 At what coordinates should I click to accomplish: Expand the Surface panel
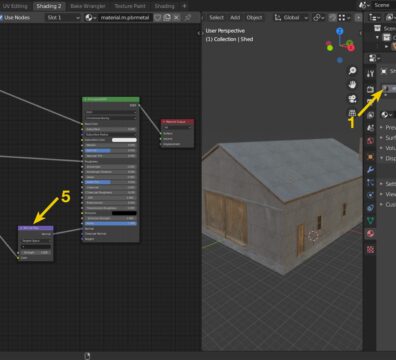388,138
